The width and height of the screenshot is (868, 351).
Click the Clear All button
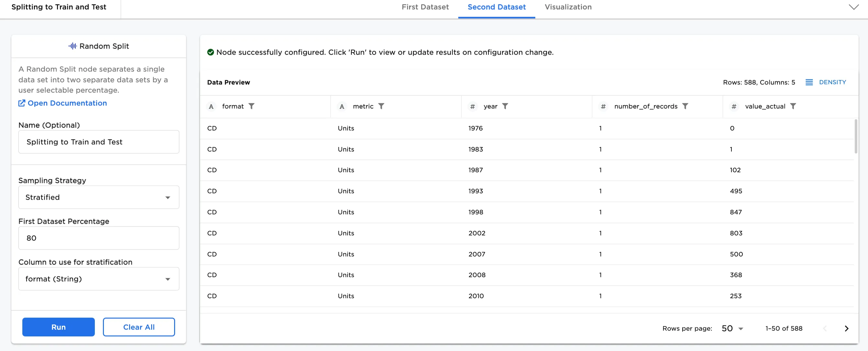click(139, 327)
